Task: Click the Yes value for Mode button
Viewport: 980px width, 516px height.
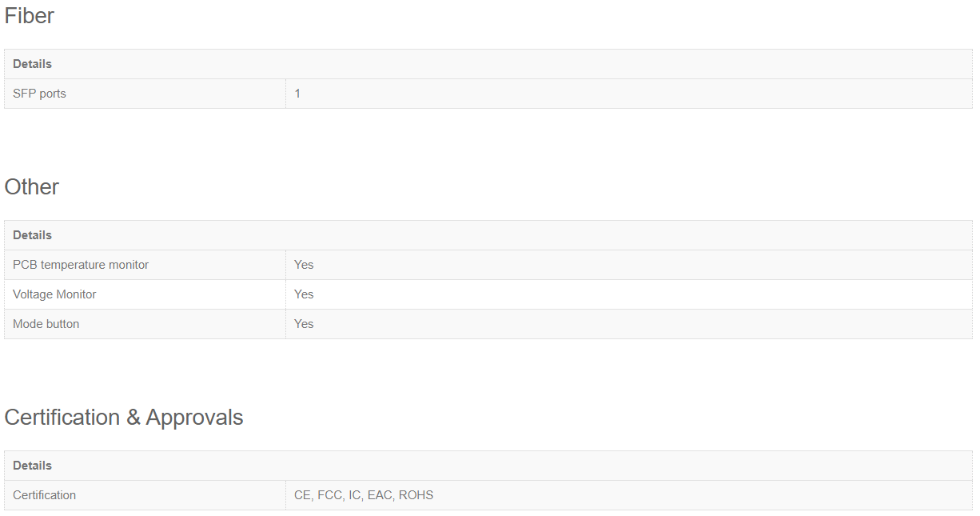Action: (x=304, y=324)
